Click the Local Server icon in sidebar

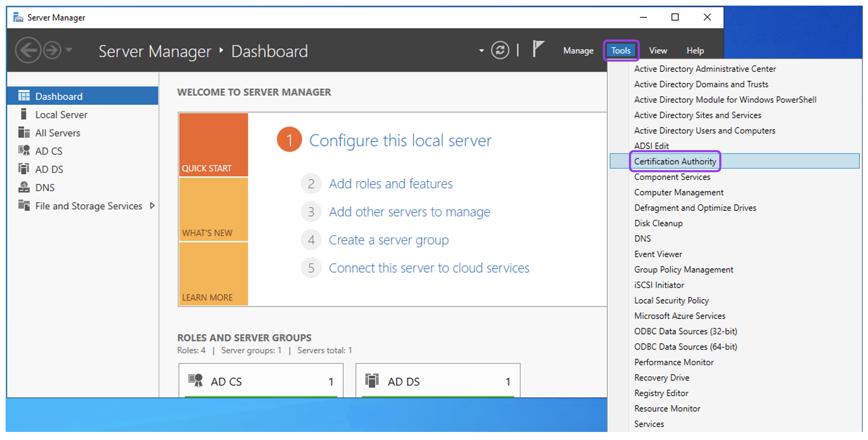pos(24,114)
